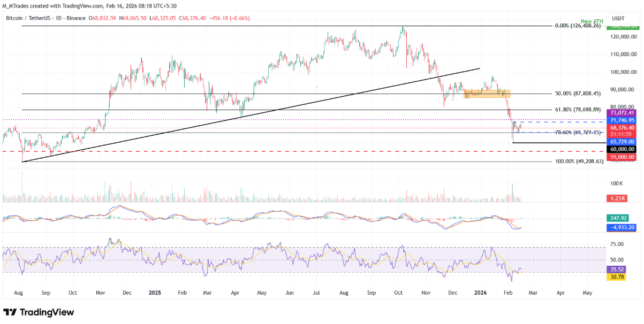Click the 2026 label on the time axis
This screenshot has width=644, height=324.
[x=480, y=292]
